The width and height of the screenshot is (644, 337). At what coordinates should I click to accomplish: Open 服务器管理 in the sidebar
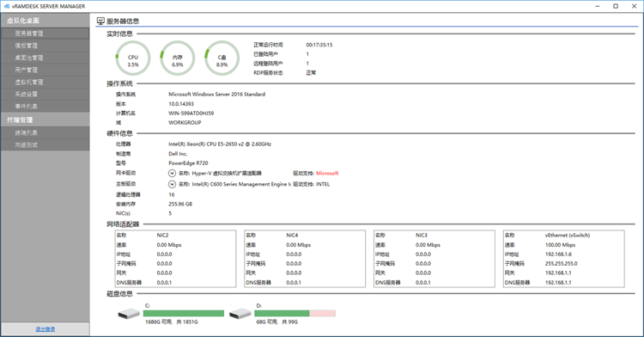(46, 34)
